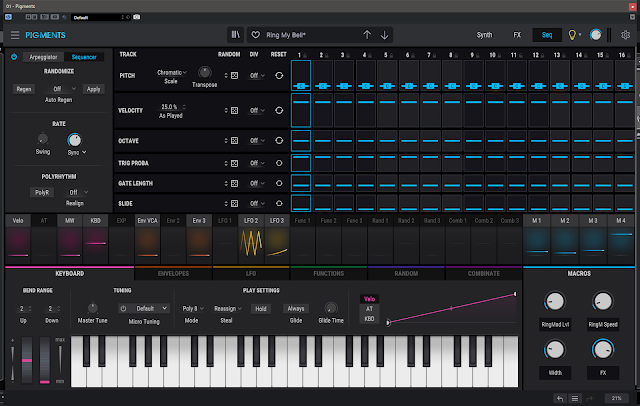Click the Gate Length randomize dice icon
Viewport: 640px width, 406px height.
(235, 184)
